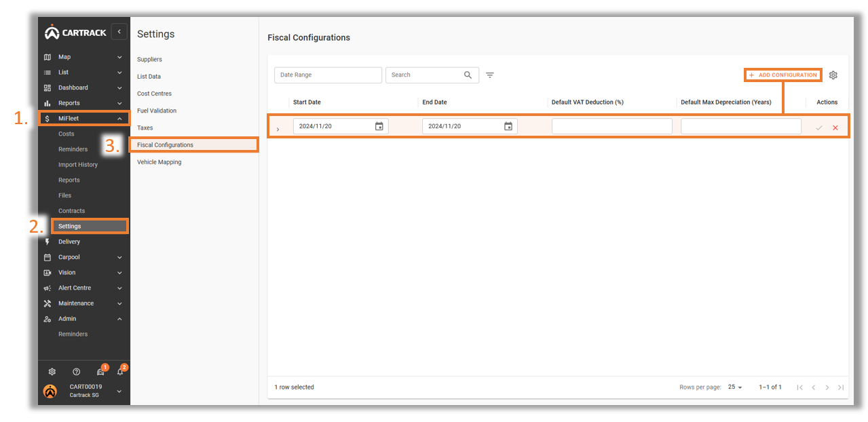Open messages icon with badge 1
The width and height of the screenshot is (868, 422).
[x=100, y=371]
